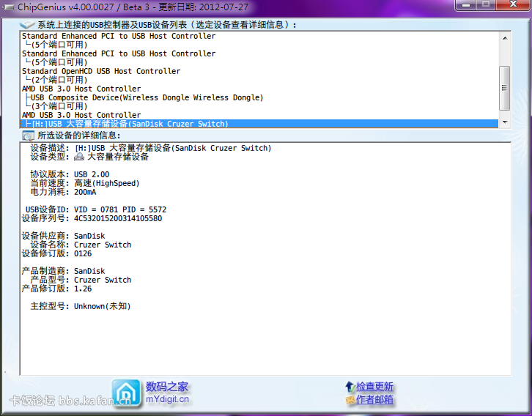
Task: Click the 200mA power consumption value
Action: click(85, 192)
